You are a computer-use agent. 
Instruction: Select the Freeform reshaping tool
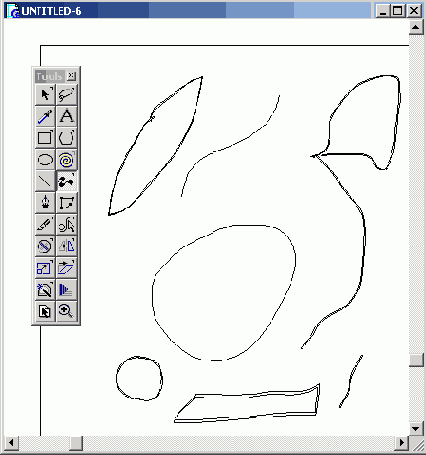67,225
